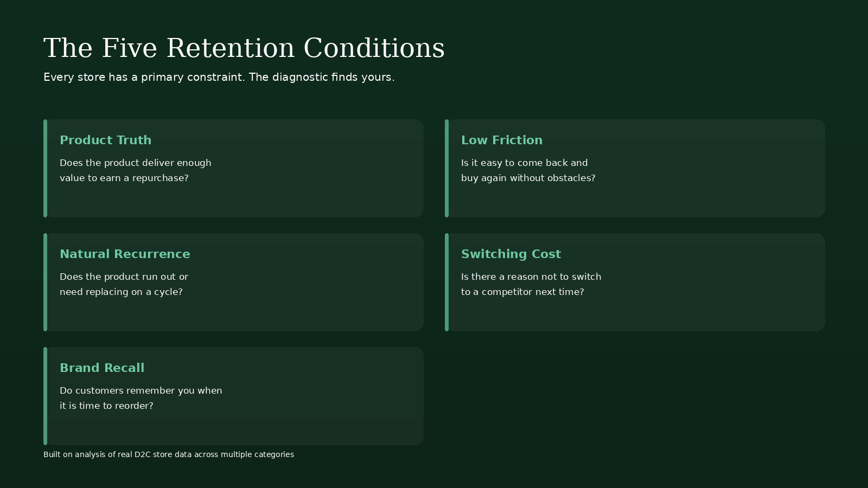Viewport: 868px width, 488px height.
Task: Select the 'Low Friction' heading
Action: [502, 140]
